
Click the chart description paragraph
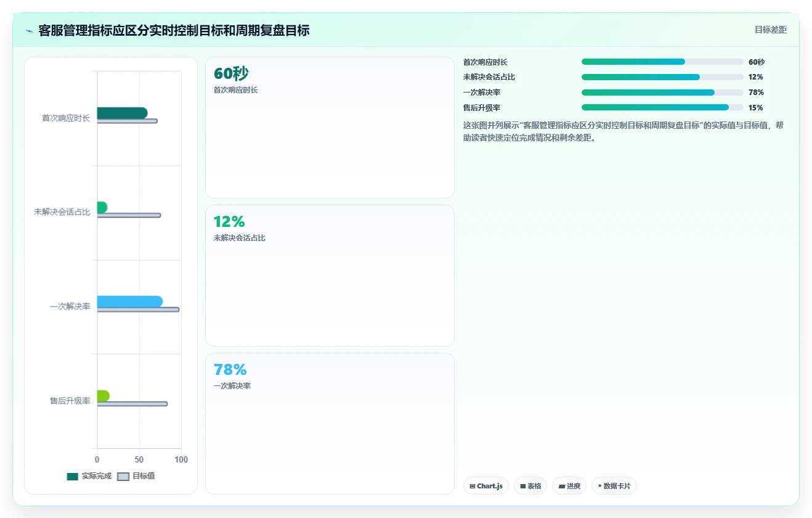point(623,131)
